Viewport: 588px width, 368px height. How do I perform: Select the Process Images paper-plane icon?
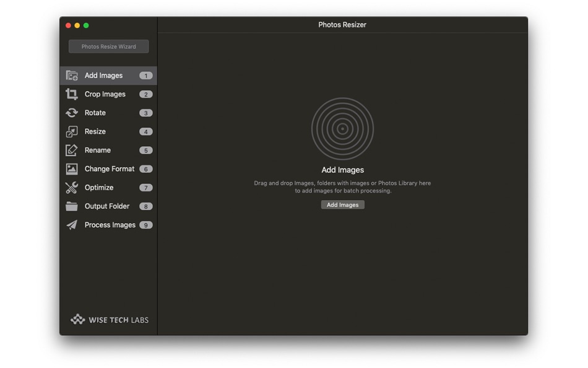coord(73,225)
